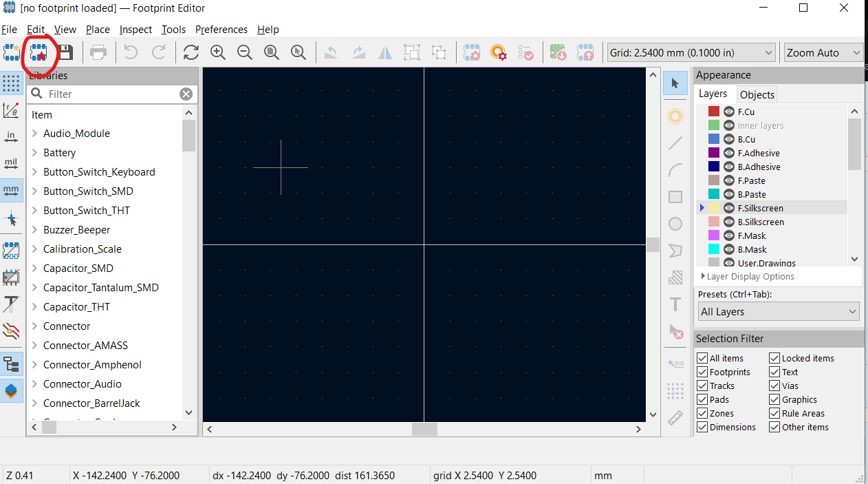Clear the library filter field
Screen dimensions: 868x484
tap(186, 94)
